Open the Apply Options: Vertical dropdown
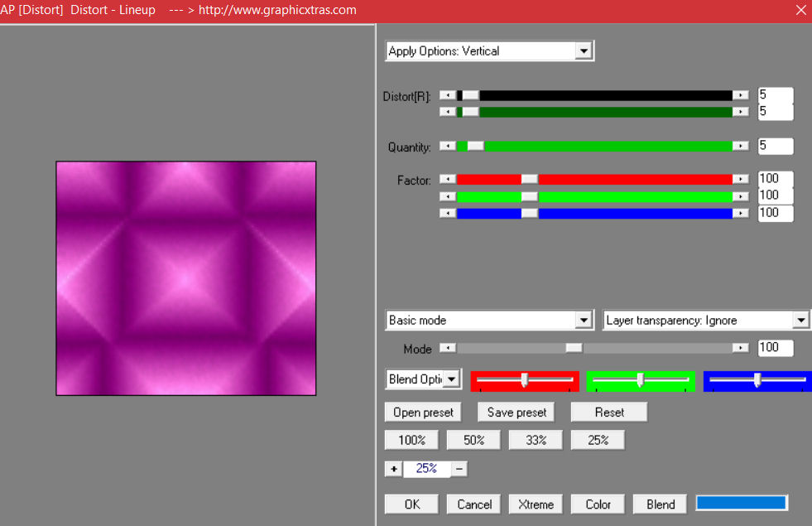This screenshot has width=812, height=526. (x=489, y=51)
